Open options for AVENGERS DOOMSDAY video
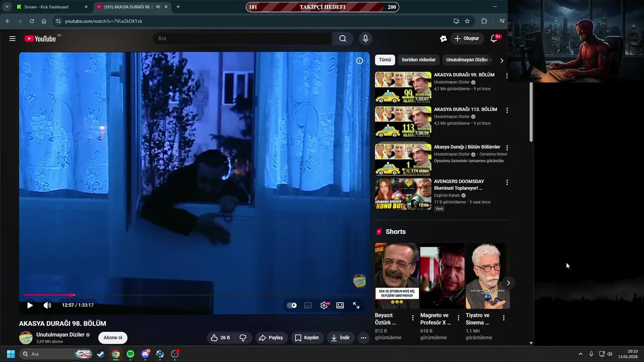This screenshot has width=644, height=362. (x=507, y=183)
